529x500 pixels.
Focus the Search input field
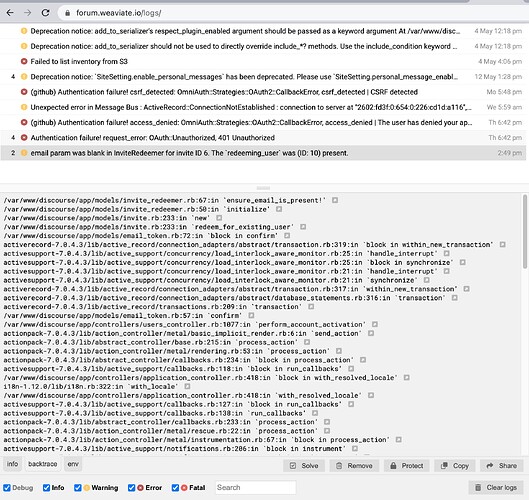pos(255,488)
